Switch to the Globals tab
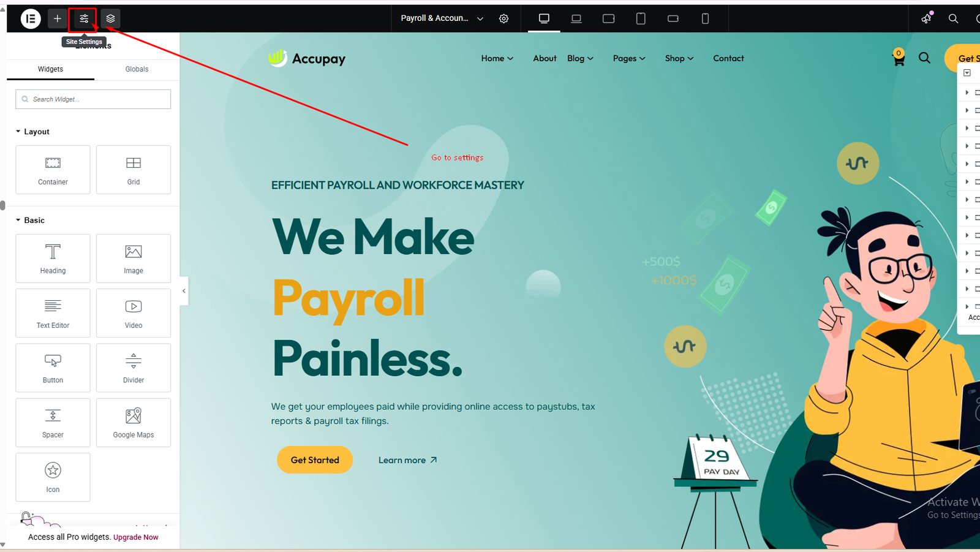 [x=137, y=69]
